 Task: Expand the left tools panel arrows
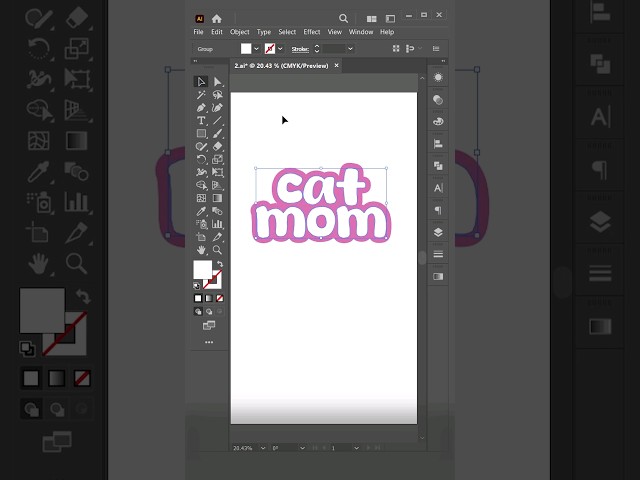(195, 61)
